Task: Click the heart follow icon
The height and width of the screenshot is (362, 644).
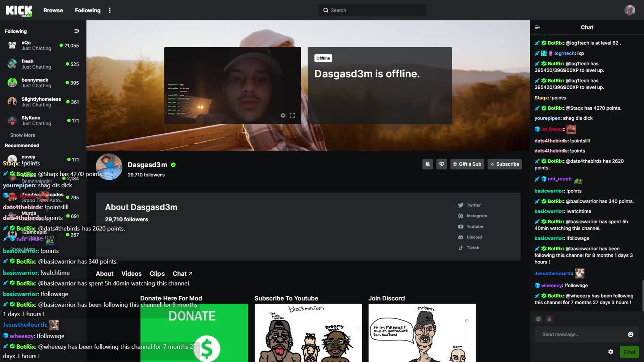Action: tap(442, 164)
